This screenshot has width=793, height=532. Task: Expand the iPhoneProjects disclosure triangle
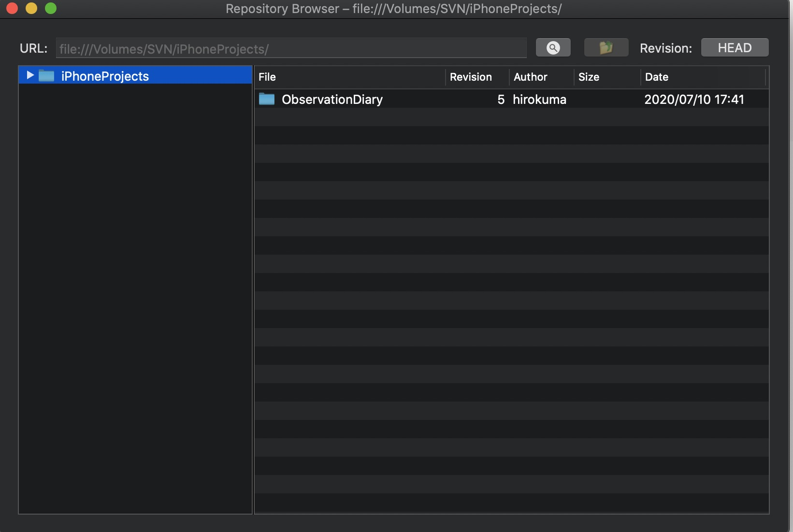29,75
